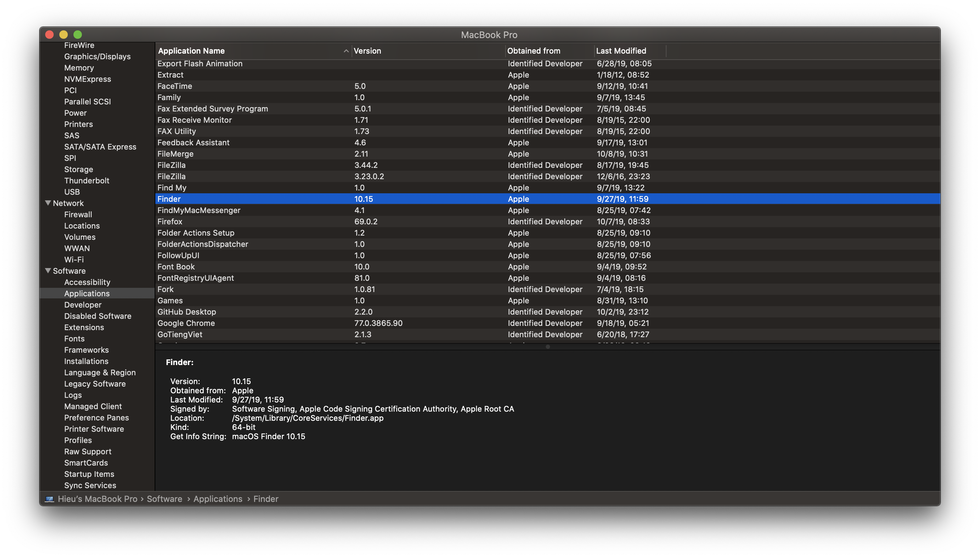Select the Google Chrome row
980x558 pixels.
(x=547, y=323)
